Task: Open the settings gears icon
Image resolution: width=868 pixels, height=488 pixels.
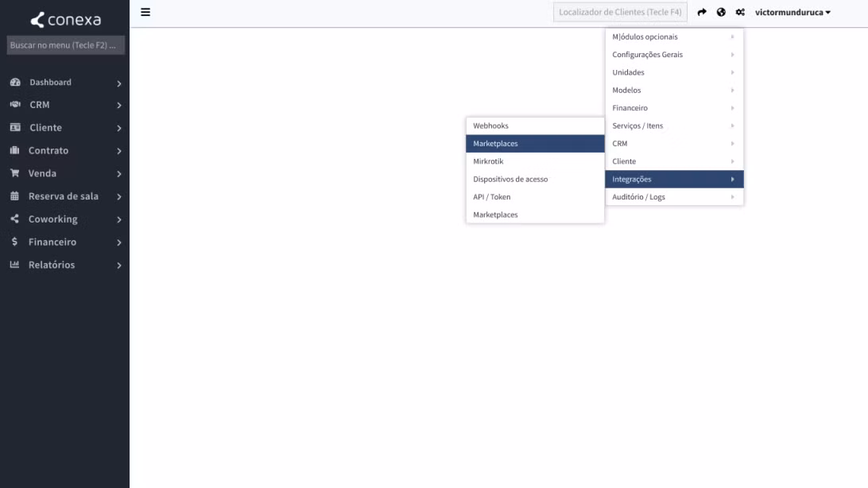Action: pyautogui.click(x=740, y=13)
